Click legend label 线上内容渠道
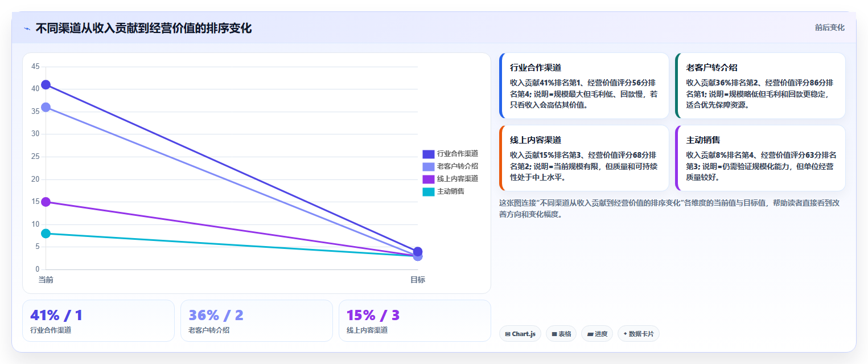Screen dimensions: 868x364 (x=457, y=179)
